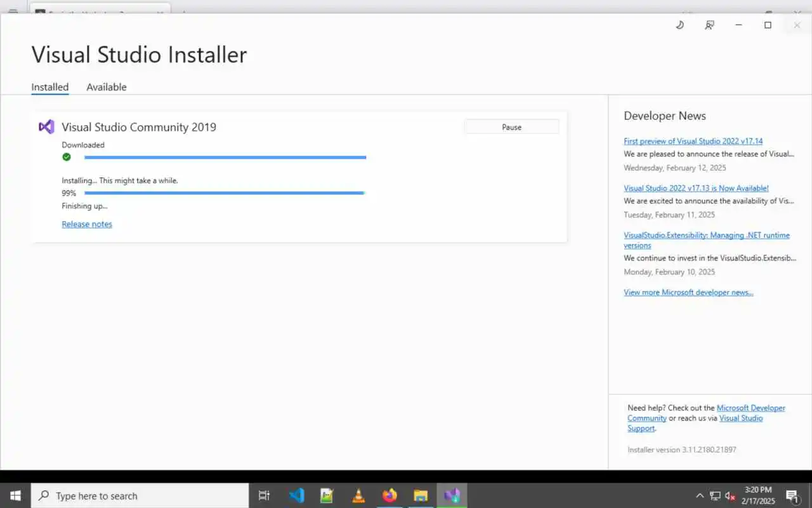
Task: Open First preview of Visual Studio 2022 v17.14
Action: (693, 142)
